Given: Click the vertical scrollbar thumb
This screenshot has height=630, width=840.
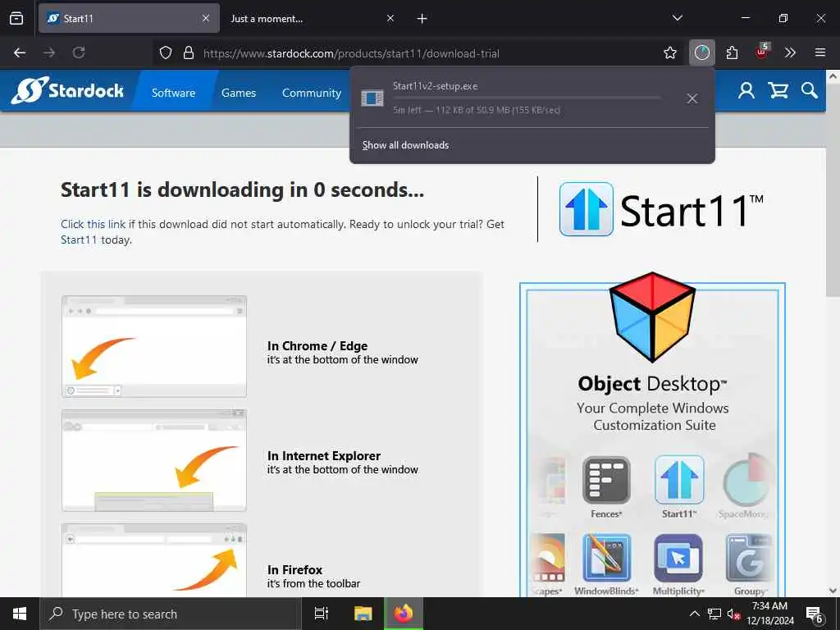Looking at the screenshot, I should 833,189.
